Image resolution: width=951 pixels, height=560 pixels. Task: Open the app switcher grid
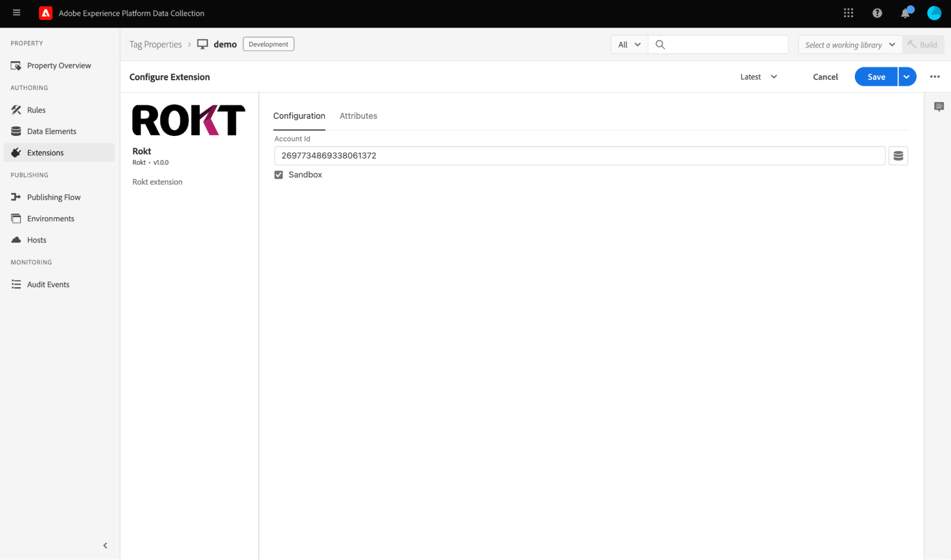pos(848,13)
